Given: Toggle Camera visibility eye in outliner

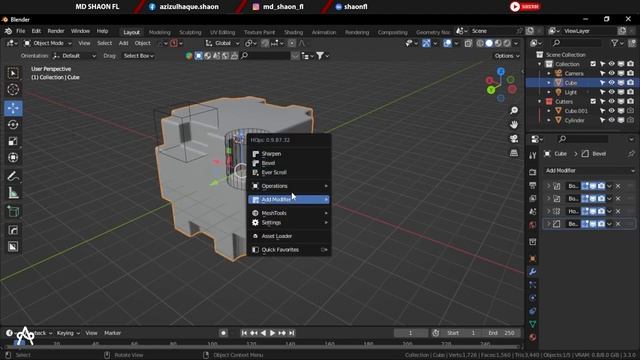Looking at the screenshot, I should pyautogui.click(x=611, y=73).
